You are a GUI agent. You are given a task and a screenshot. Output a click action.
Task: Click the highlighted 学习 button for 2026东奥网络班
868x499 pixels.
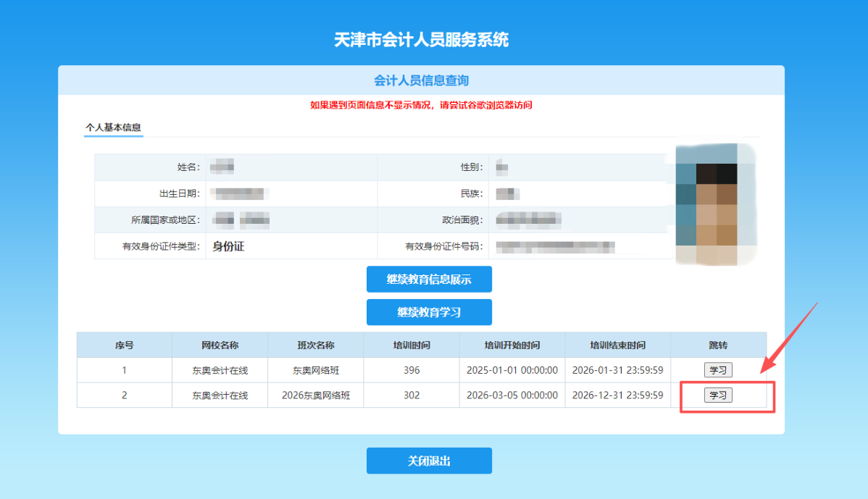(718, 395)
